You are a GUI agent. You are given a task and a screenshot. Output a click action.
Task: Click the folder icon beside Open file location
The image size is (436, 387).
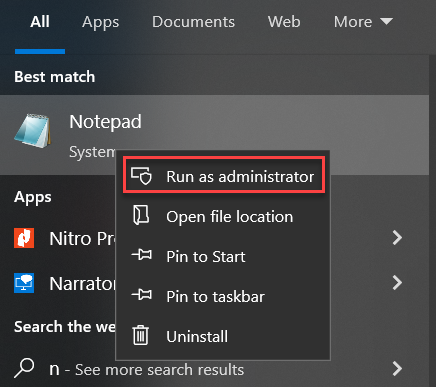141,216
